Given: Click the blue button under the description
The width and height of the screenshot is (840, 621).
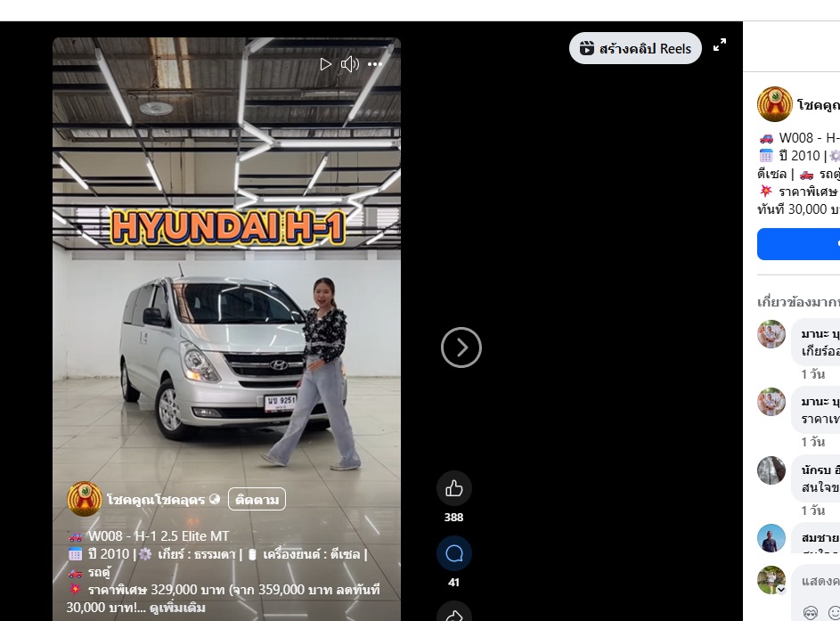Looking at the screenshot, I should coord(798,244).
